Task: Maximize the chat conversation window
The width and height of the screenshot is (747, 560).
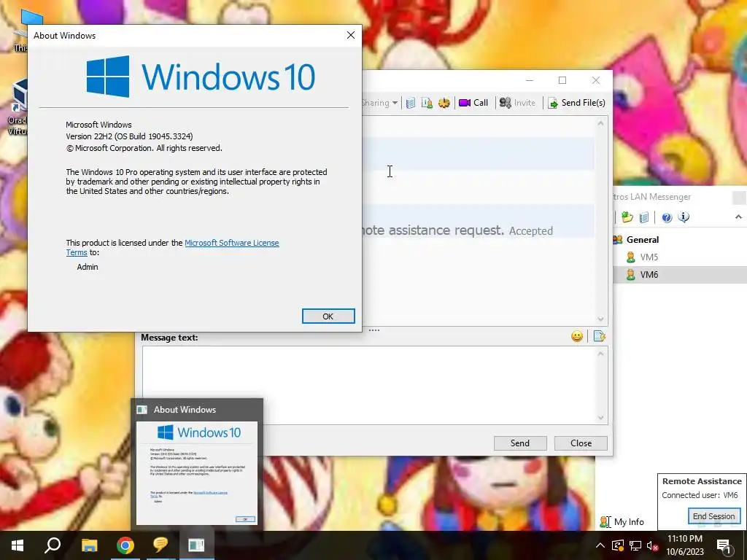Action: click(562, 80)
